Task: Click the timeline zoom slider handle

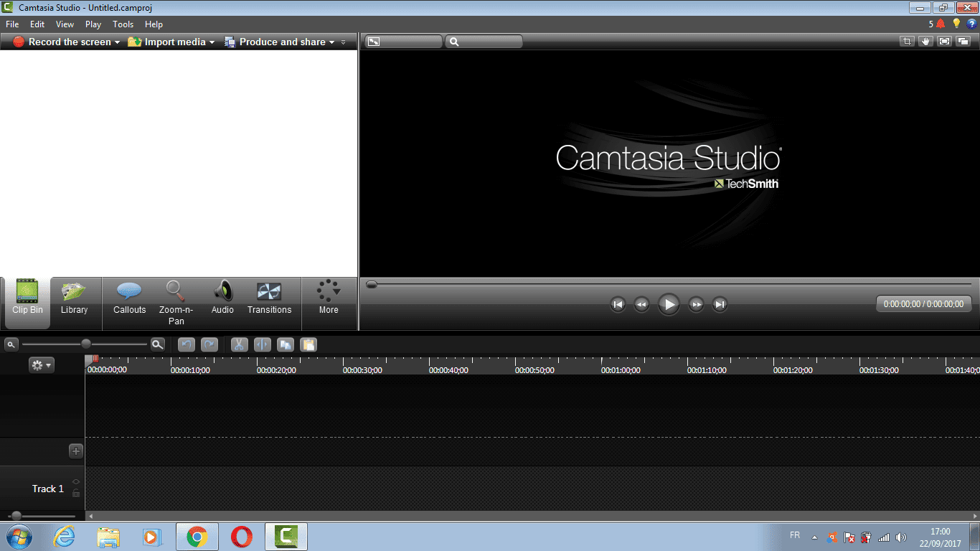Action: (86, 344)
